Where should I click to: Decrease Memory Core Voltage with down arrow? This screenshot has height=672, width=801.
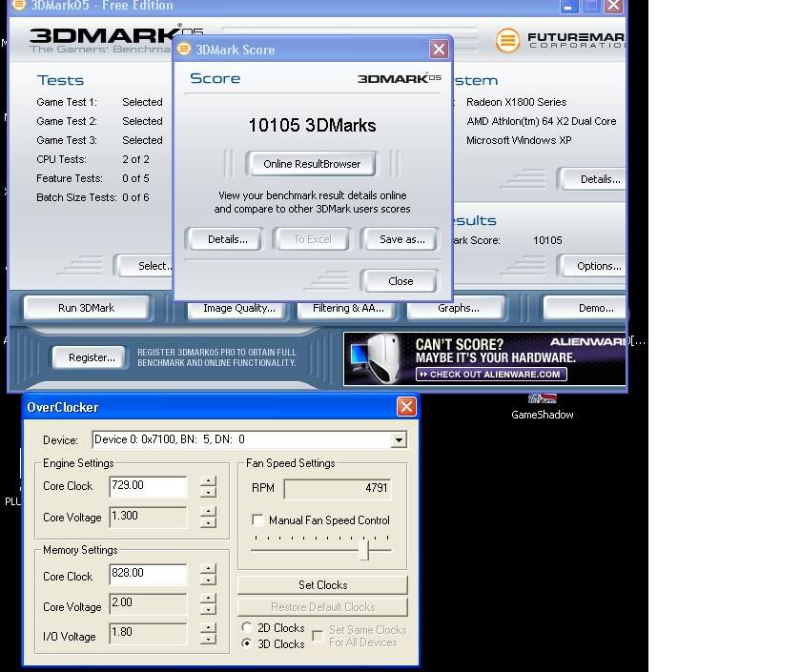pyautogui.click(x=208, y=609)
